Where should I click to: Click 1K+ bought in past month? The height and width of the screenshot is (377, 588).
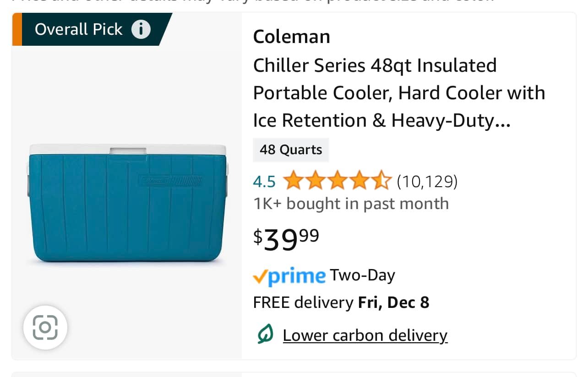[x=351, y=204]
